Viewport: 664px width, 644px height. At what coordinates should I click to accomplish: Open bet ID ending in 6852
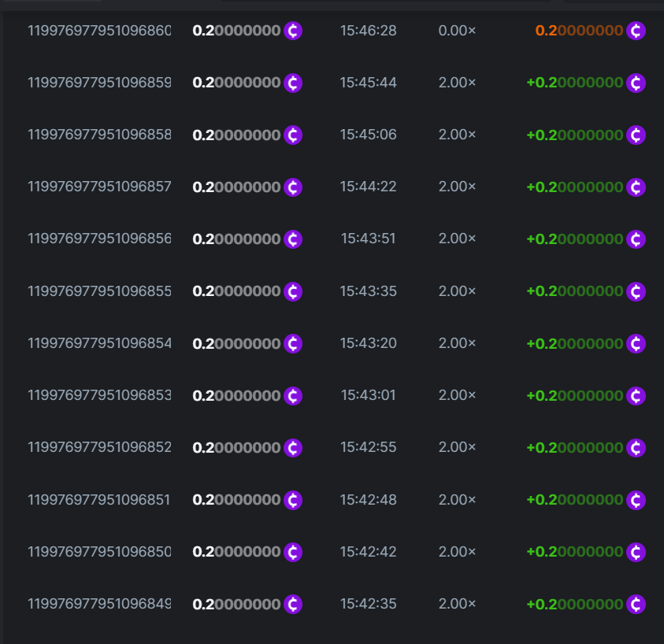[99, 448]
